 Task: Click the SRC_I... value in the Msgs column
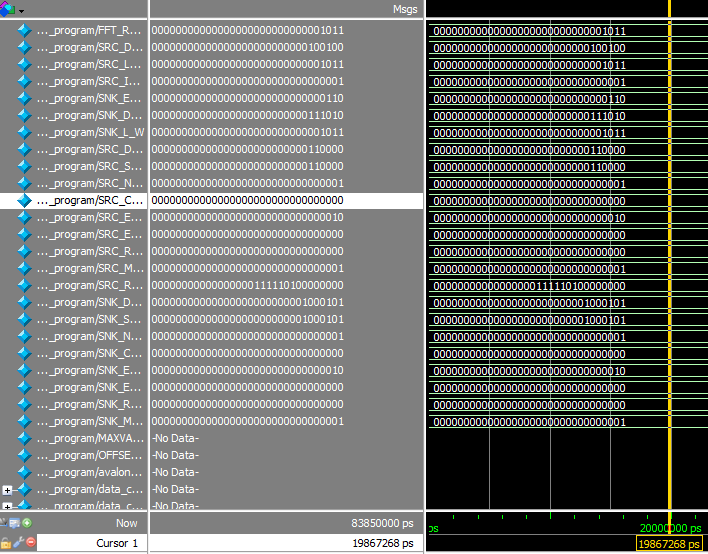pos(247,81)
